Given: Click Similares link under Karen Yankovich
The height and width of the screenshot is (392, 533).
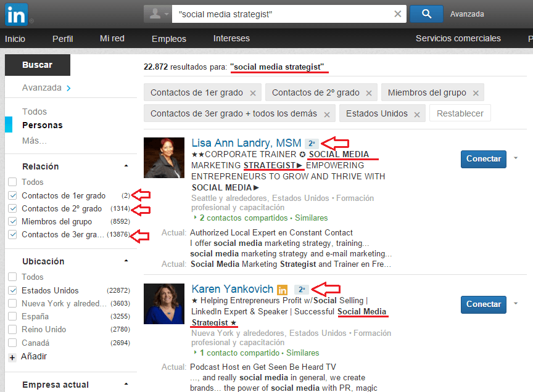Looking at the screenshot, I should (x=302, y=353).
